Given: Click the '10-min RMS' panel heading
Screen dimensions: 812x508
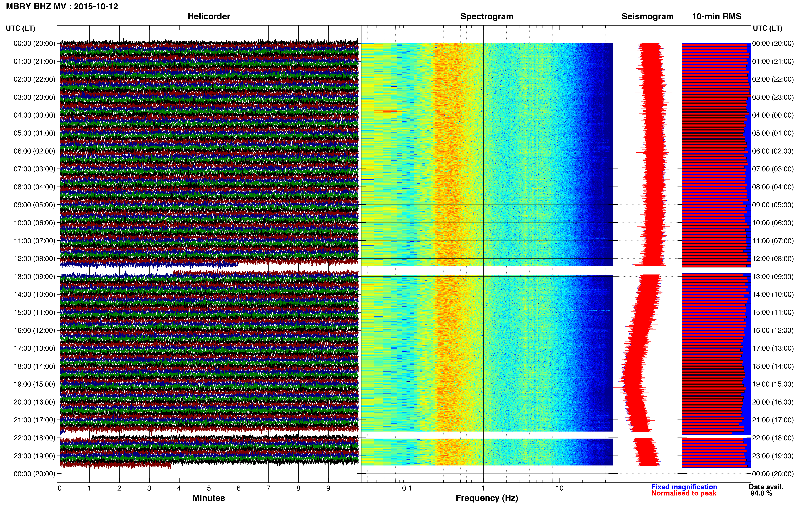Looking at the screenshot, I should (x=717, y=16).
